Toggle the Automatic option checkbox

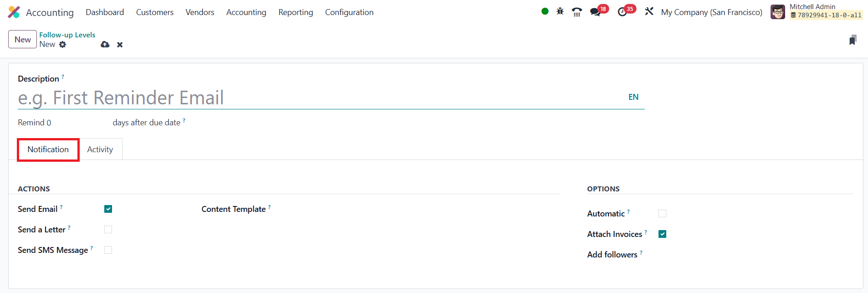tap(662, 214)
